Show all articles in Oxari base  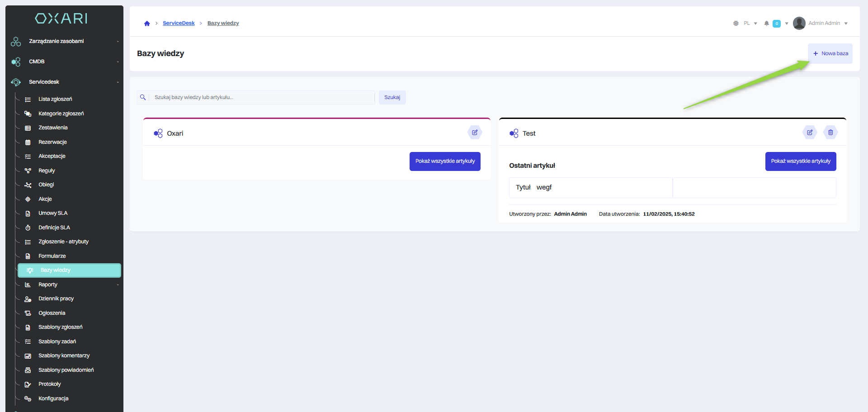click(445, 161)
